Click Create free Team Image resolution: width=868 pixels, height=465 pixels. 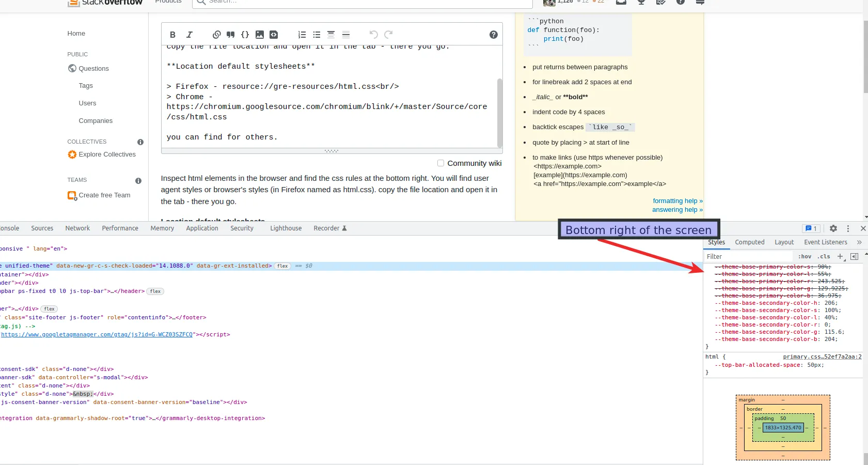click(x=104, y=195)
